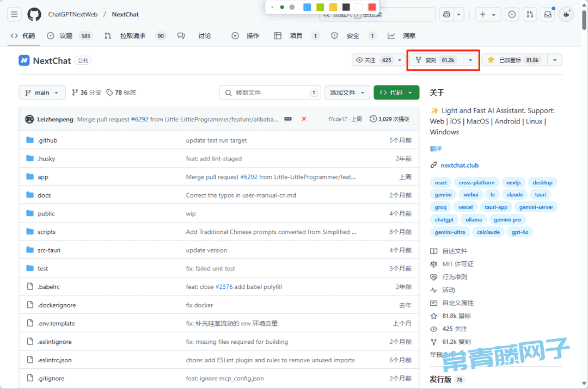Pick the green square color in annotation toolbar
This screenshot has height=389, width=588.
[320, 7]
